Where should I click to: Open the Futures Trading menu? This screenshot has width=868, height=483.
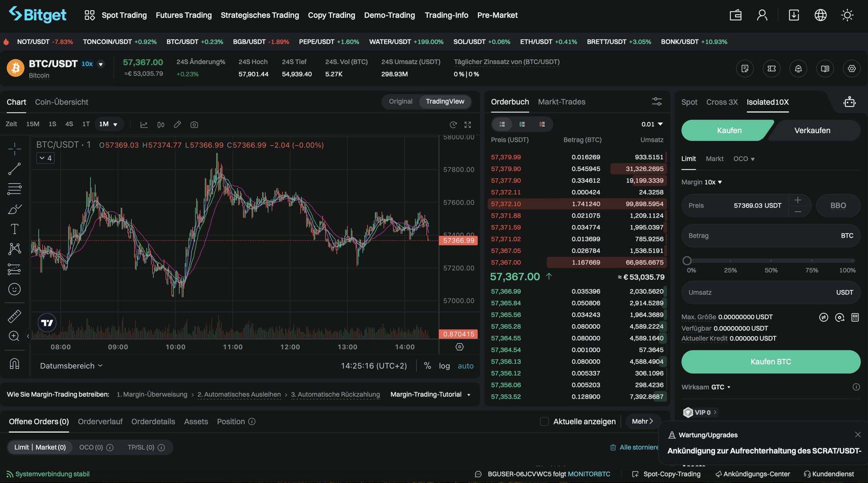click(x=184, y=15)
